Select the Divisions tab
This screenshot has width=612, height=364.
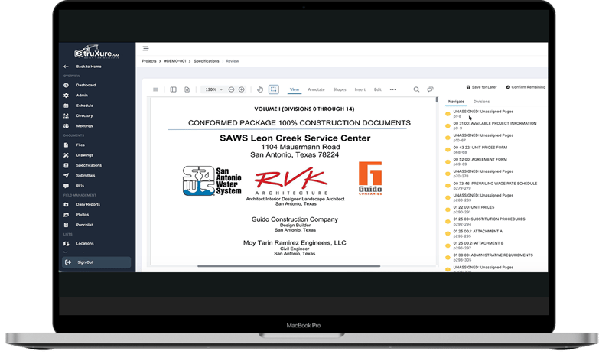coord(481,102)
